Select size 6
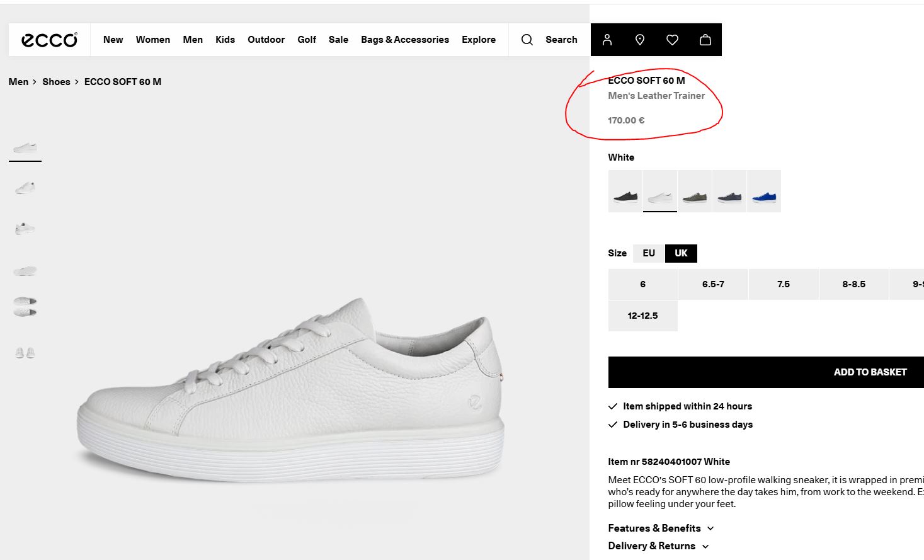The image size is (924, 560). coord(642,284)
